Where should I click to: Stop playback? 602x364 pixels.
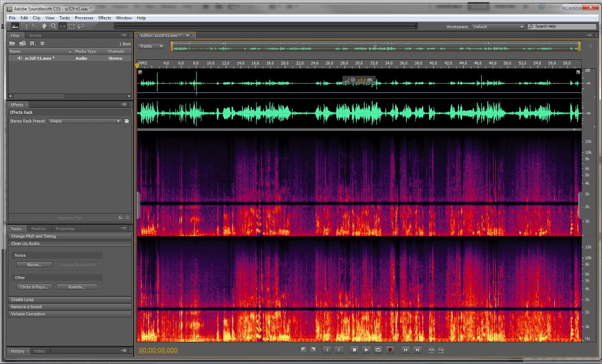[354, 350]
